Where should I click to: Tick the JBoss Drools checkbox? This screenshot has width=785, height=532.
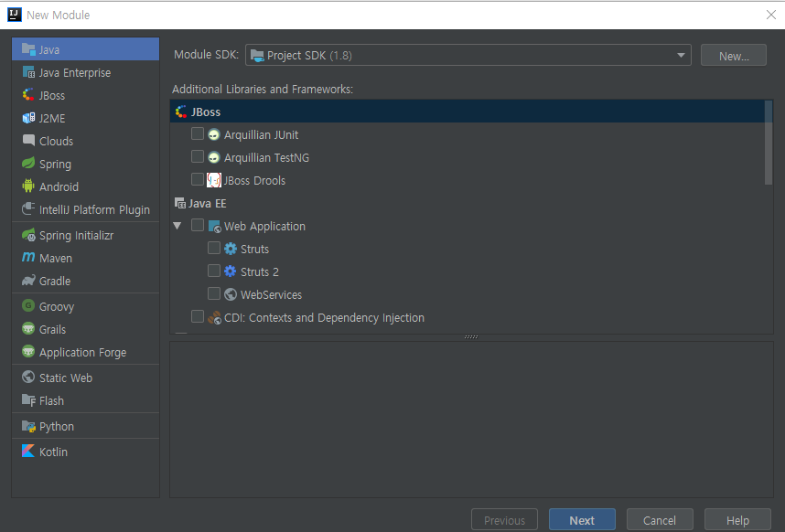pyautogui.click(x=198, y=179)
